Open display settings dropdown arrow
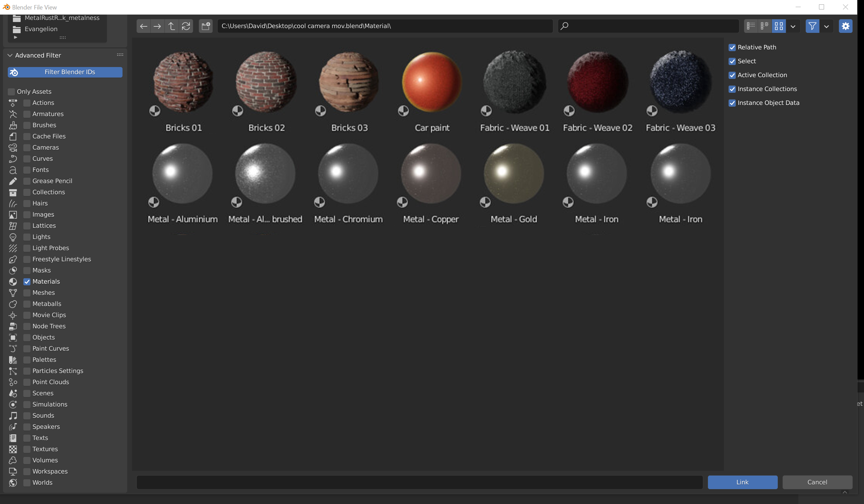This screenshot has width=864, height=504. (x=793, y=26)
